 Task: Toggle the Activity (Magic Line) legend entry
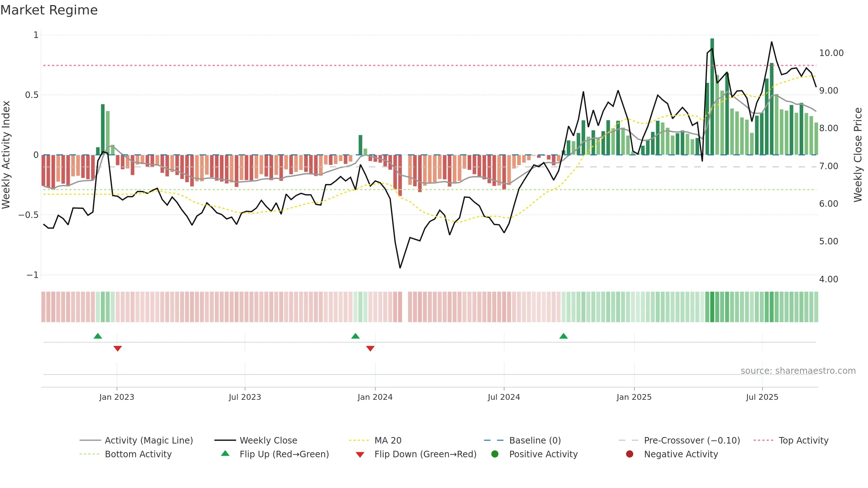click(x=136, y=440)
